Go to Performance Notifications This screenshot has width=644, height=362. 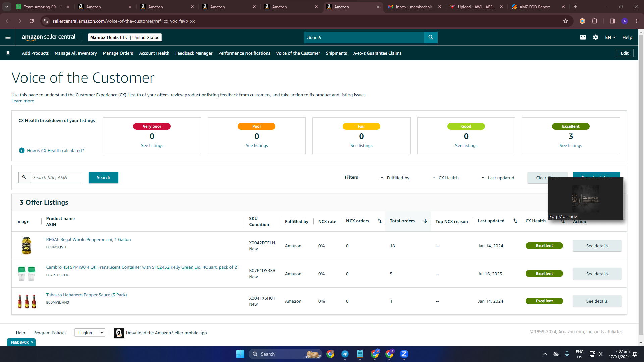[244, 53]
